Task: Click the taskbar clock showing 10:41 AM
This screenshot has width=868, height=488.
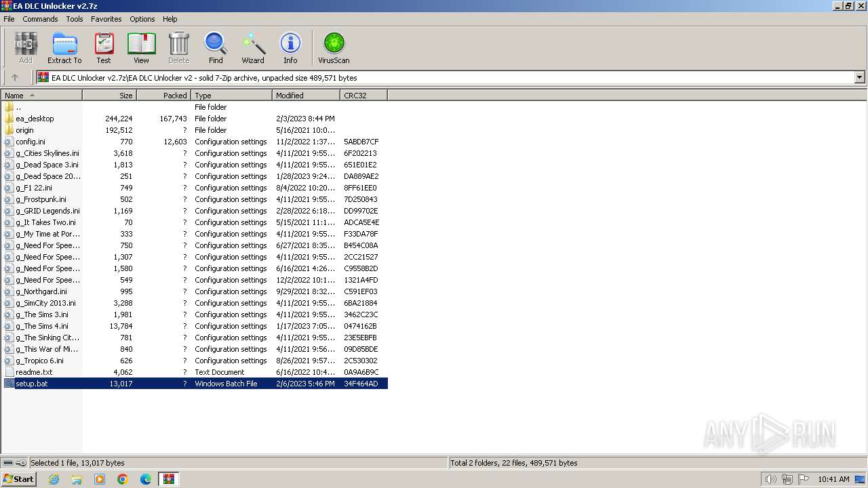Action: tap(833, 479)
